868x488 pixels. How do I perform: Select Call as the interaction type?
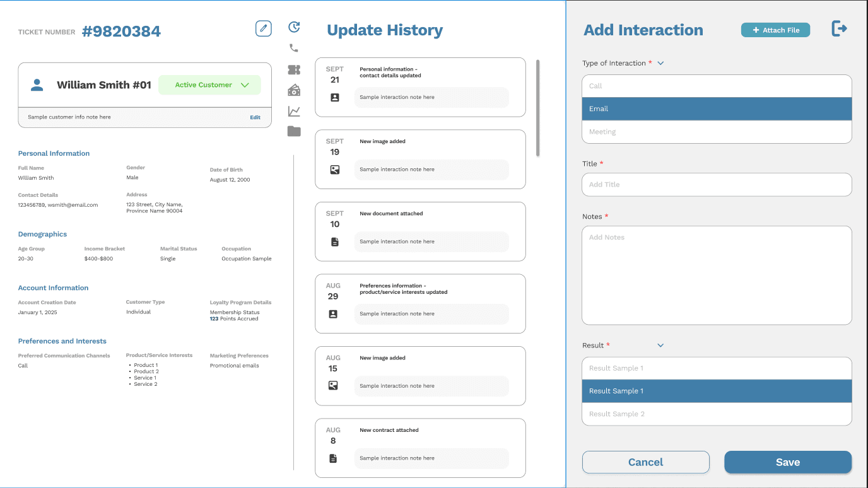(717, 86)
